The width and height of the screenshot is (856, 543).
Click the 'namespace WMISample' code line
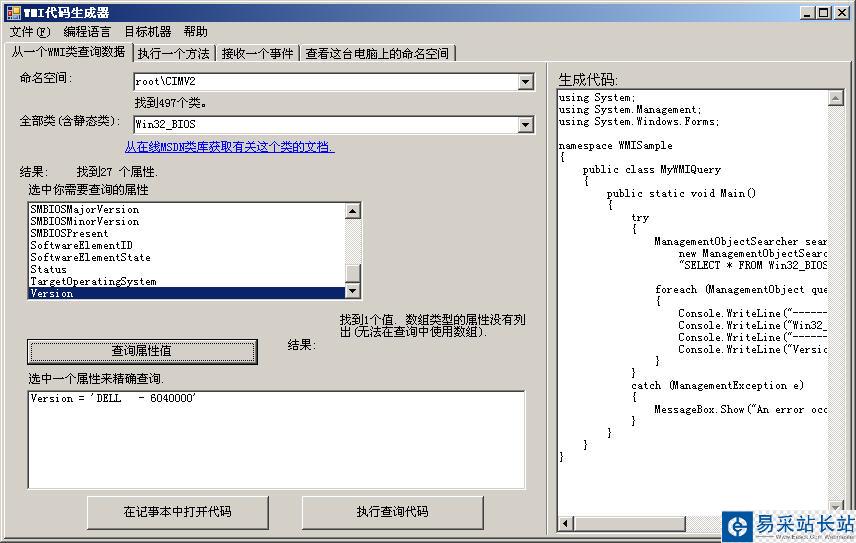(615, 146)
